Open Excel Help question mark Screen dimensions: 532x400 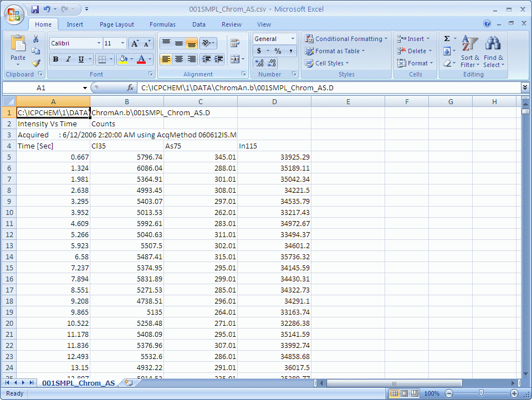487,23
